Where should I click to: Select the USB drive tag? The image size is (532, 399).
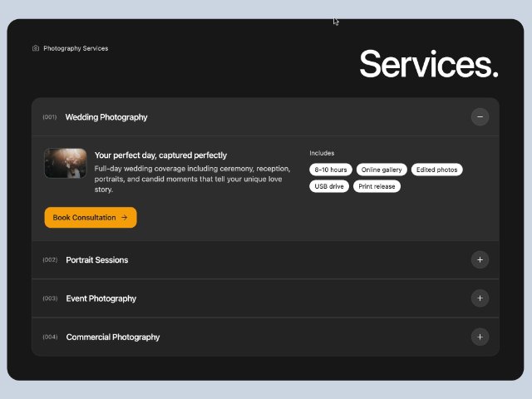[328, 186]
